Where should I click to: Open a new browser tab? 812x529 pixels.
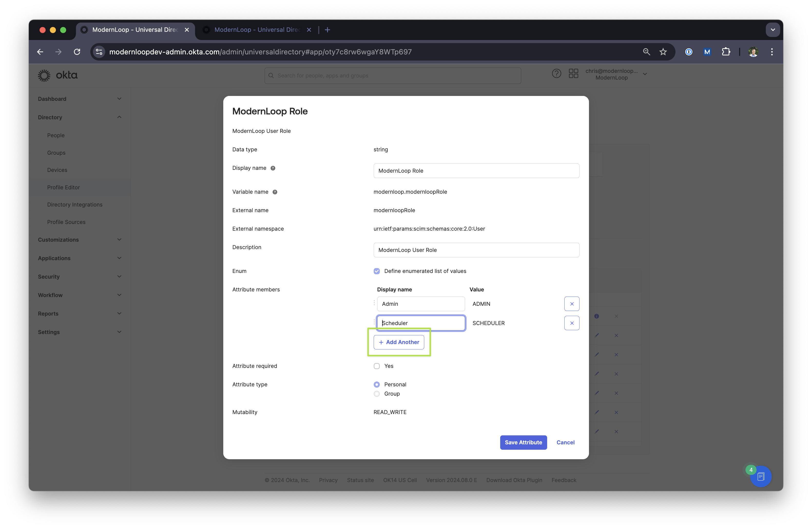pos(327,30)
